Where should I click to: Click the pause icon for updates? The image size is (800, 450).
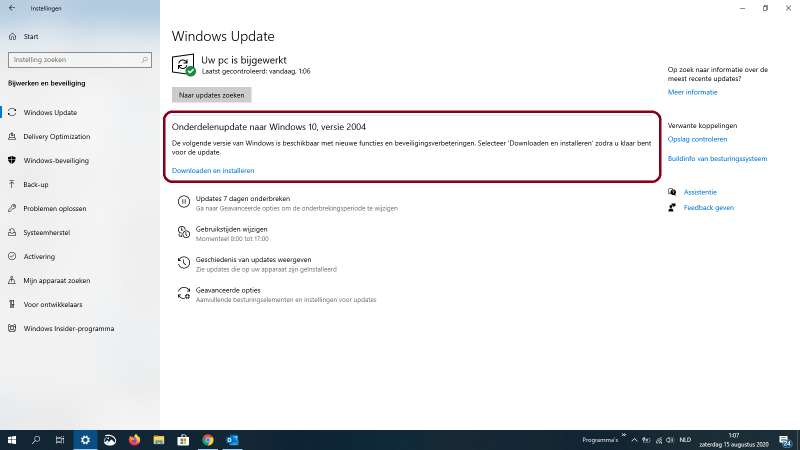[x=184, y=202]
